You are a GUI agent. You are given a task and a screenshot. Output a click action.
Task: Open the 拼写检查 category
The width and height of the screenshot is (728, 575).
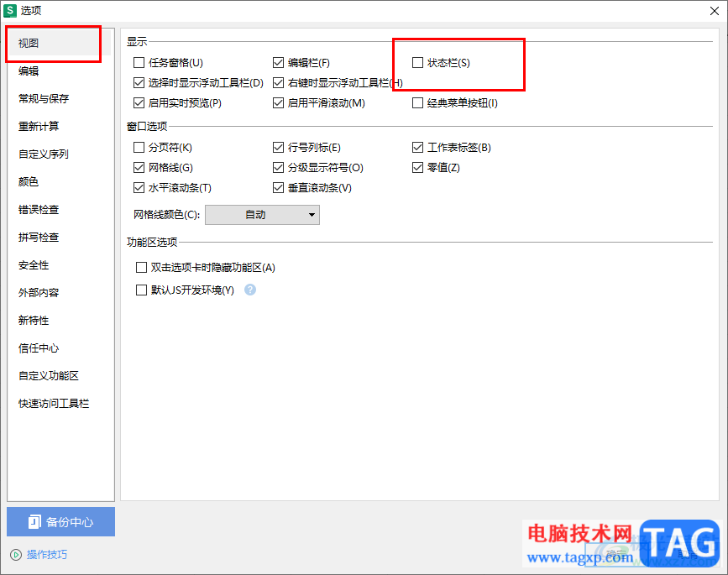[x=59, y=238]
